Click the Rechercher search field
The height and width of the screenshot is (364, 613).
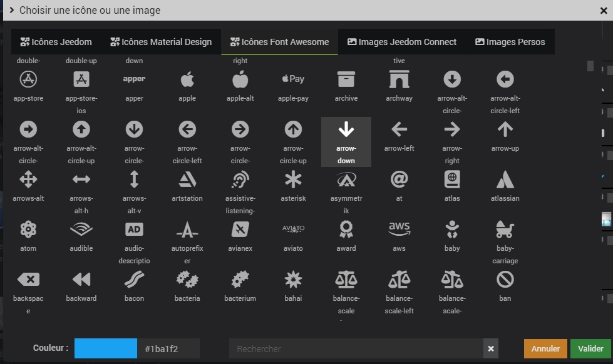pyautogui.click(x=356, y=348)
